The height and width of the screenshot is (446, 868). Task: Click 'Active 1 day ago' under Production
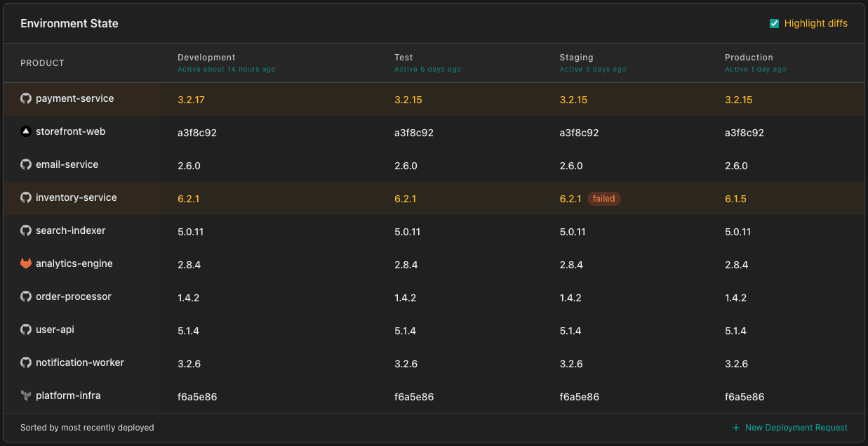[x=756, y=70]
